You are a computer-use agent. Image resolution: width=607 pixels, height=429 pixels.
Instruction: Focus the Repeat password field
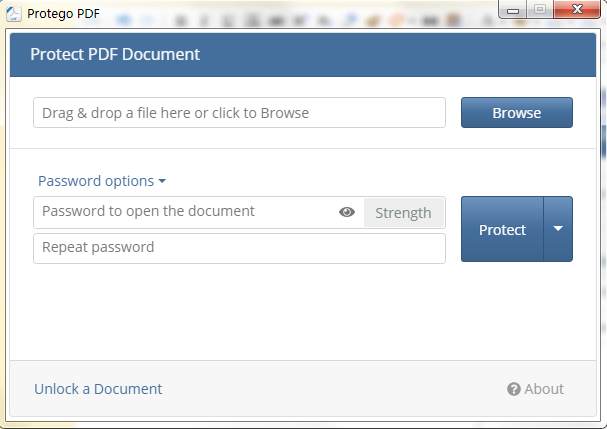239,248
